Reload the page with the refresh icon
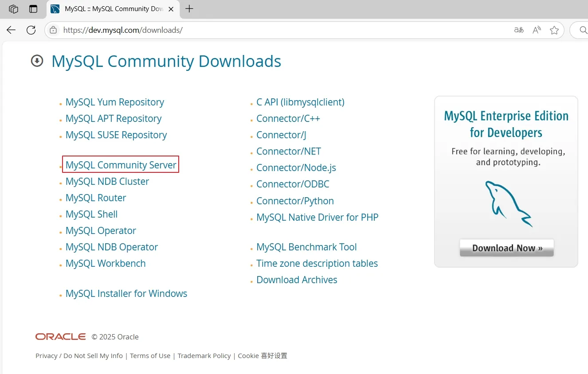The image size is (588, 374). 31,30
